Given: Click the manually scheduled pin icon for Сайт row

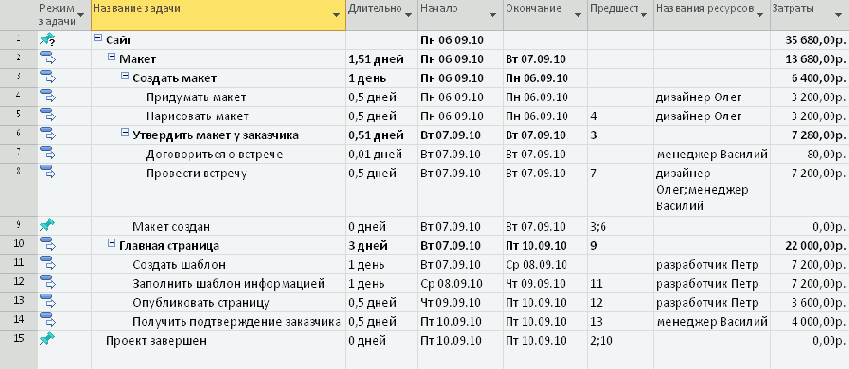Looking at the screenshot, I should 48,40.
